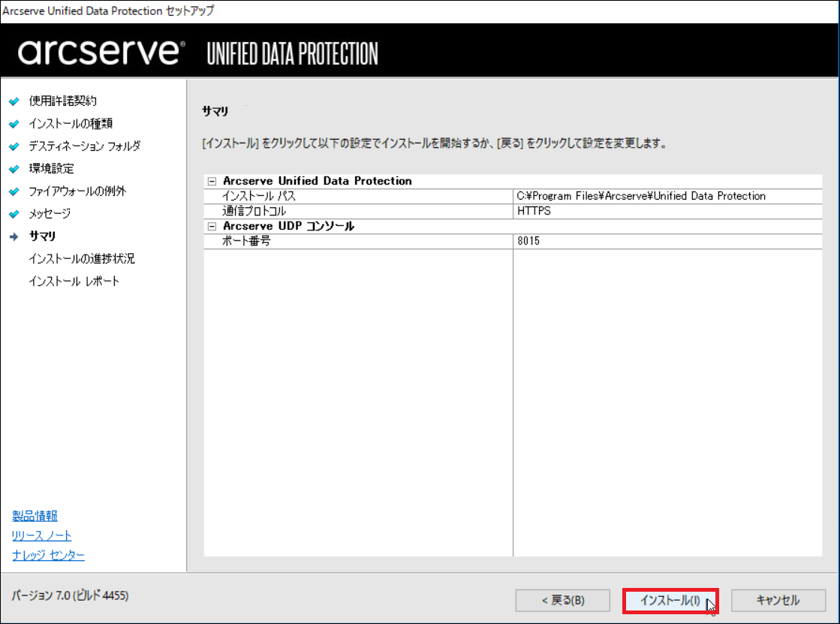Screen dimensions: 840x624
Task: Select the 環境設定 step
Action: tap(52, 168)
